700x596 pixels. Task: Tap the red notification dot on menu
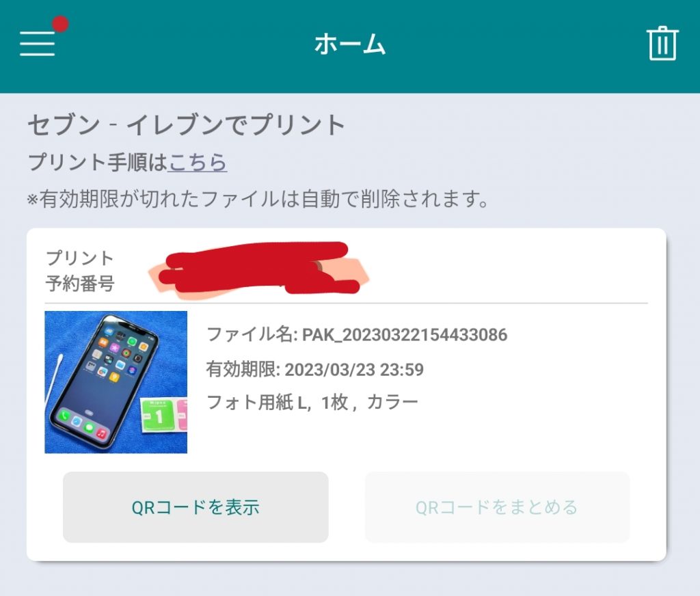click(x=60, y=24)
